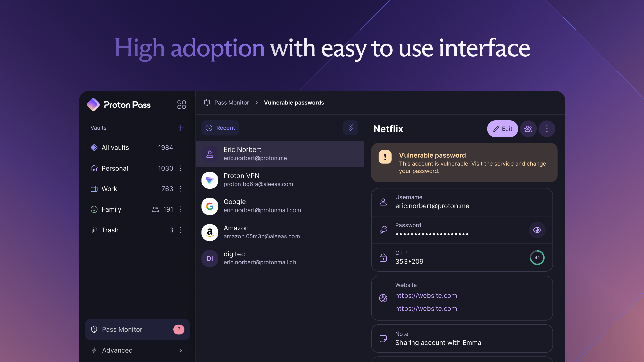Click the multi-select checklist icon
Image resolution: width=644 pixels, height=362 pixels.
tap(351, 128)
